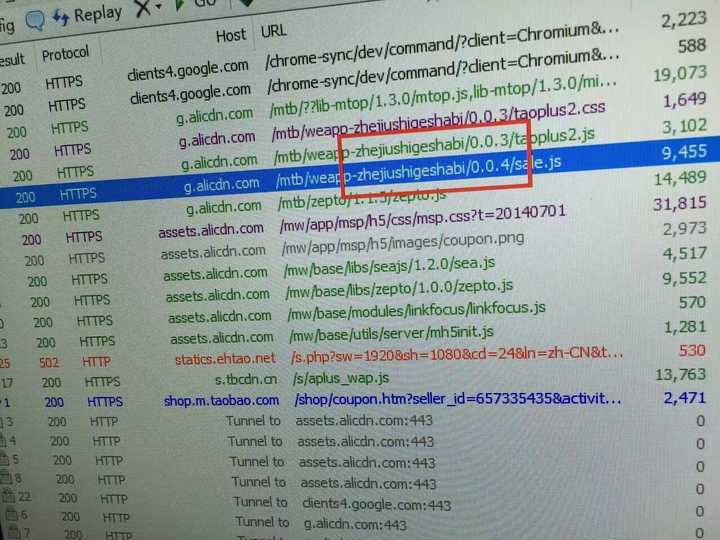Click the red /s.php?sw=1920&sh=1080 URL

point(457,354)
